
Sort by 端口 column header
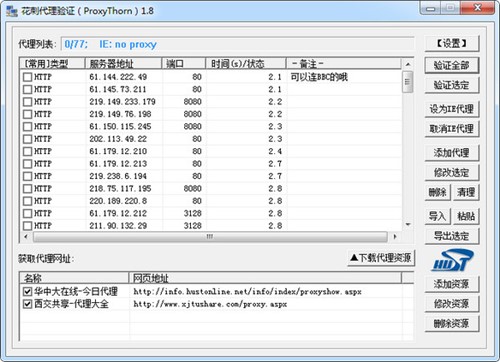click(x=184, y=64)
